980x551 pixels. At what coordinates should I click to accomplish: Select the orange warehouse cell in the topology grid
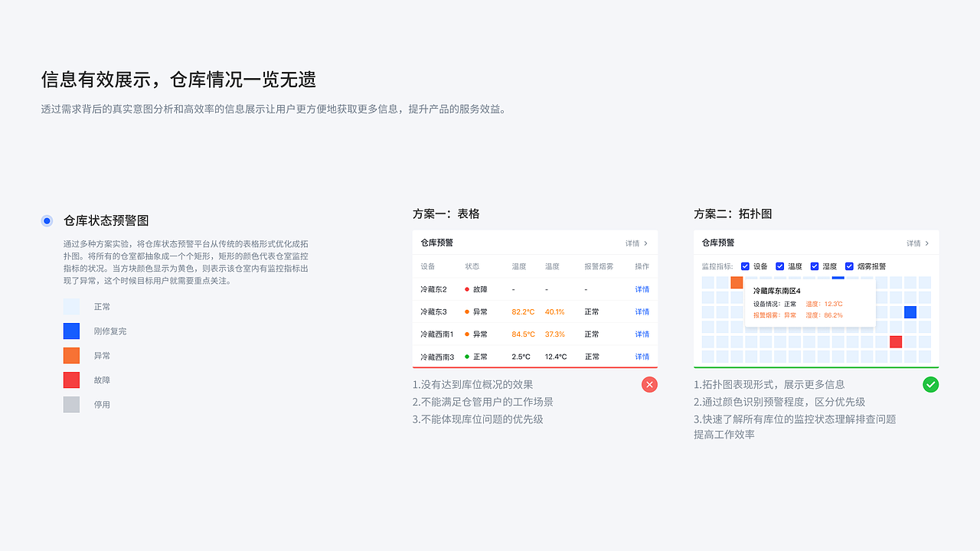click(738, 282)
